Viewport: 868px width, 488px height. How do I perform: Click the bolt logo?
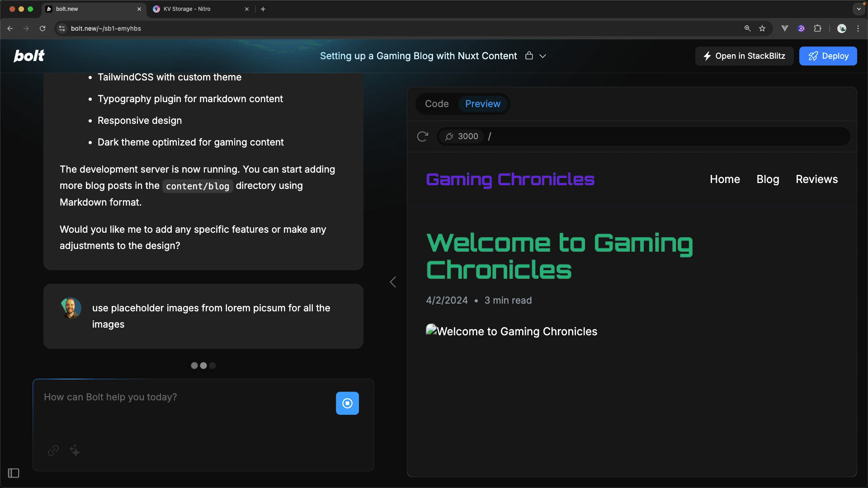tap(29, 56)
